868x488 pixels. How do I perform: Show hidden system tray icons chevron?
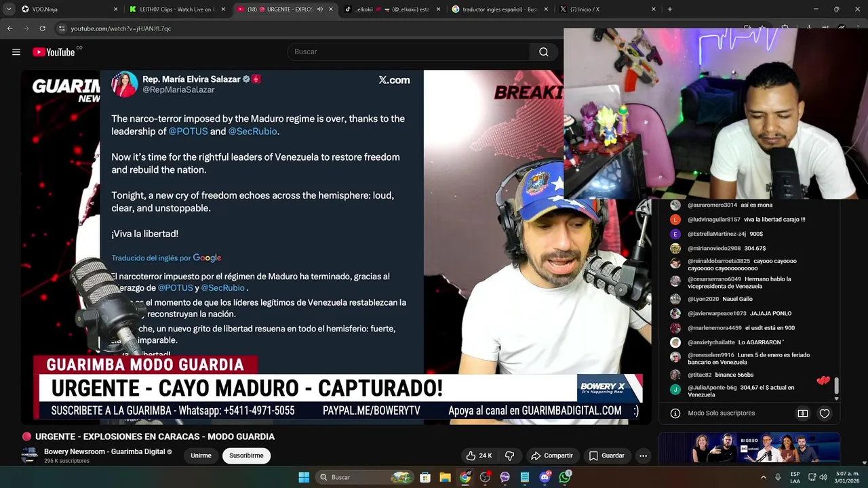[764, 477]
